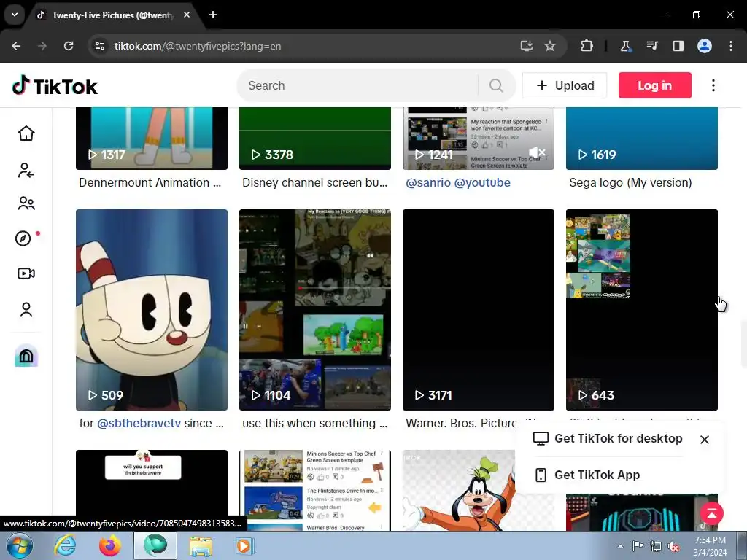Screen dimensions: 747x560
Task: Open the blue video with 1619 views
Action: (x=642, y=138)
